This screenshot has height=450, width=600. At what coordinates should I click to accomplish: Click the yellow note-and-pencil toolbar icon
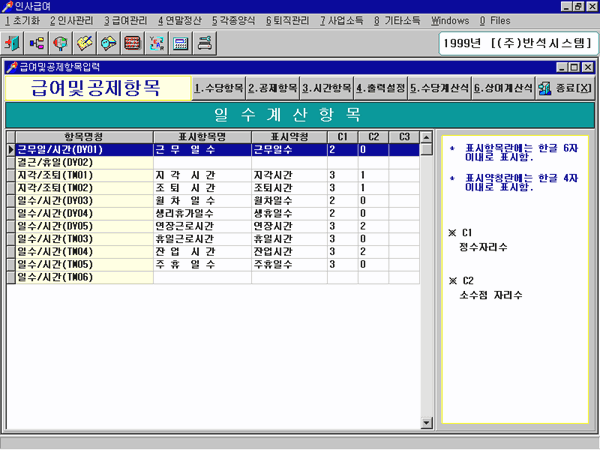point(85,44)
